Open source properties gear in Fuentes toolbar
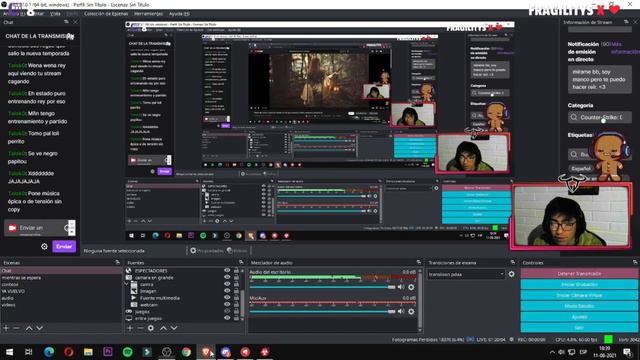The width and height of the screenshot is (640, 360). [151, 328]
